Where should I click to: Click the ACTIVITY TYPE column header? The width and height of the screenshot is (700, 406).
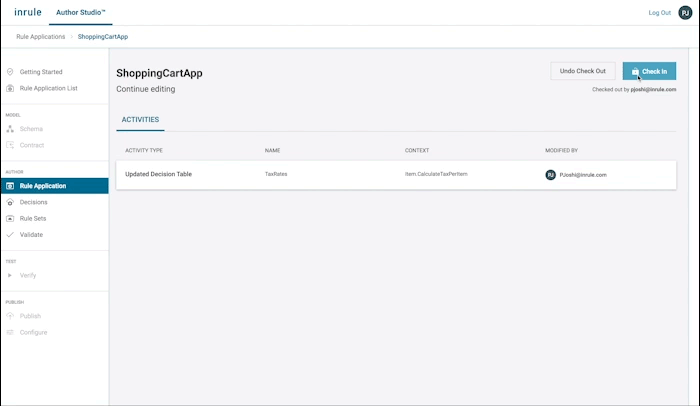tap(144, 151)
